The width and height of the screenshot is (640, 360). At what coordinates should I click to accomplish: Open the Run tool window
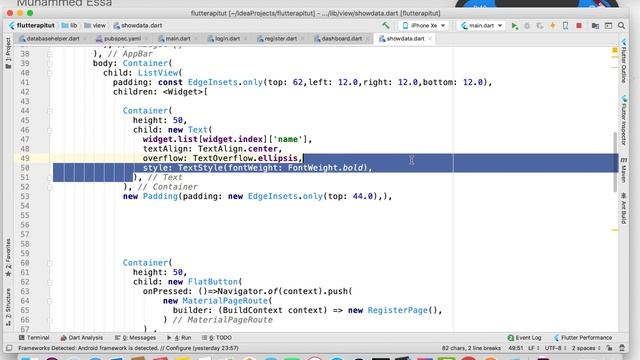coord(179,338)
